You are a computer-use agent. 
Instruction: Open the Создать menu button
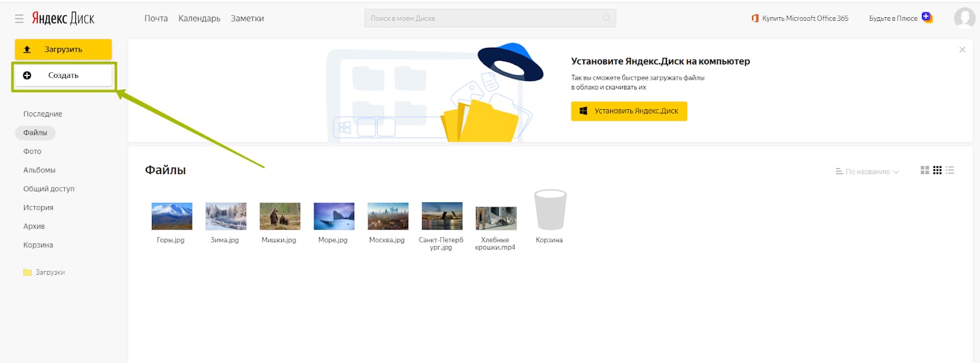pyautogui.click(x=63, y=75)
